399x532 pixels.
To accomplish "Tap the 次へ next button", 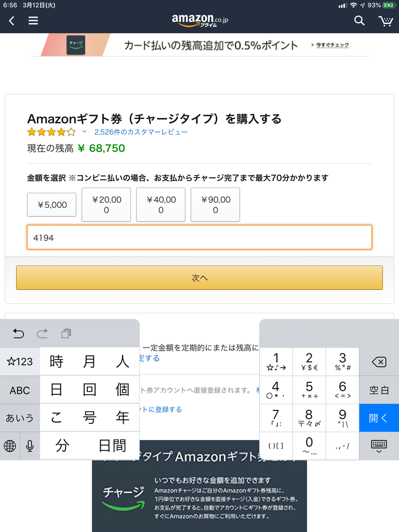I will 199,277.
